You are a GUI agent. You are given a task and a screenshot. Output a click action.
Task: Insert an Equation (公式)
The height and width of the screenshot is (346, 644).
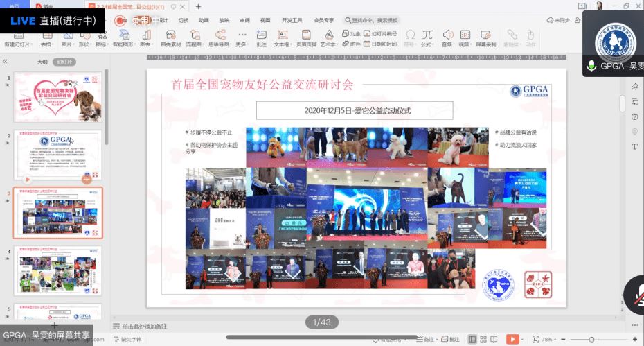pyautogui.click(x=427, y=39)
